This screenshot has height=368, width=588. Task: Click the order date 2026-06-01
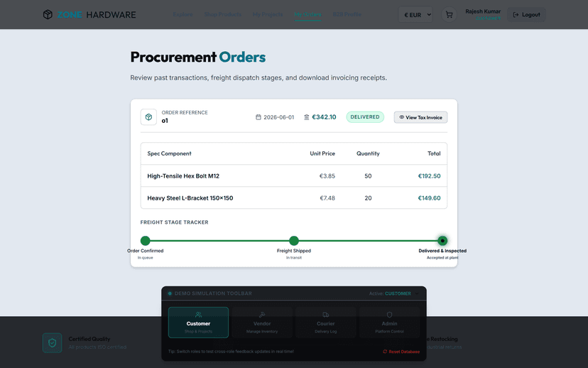278,117
